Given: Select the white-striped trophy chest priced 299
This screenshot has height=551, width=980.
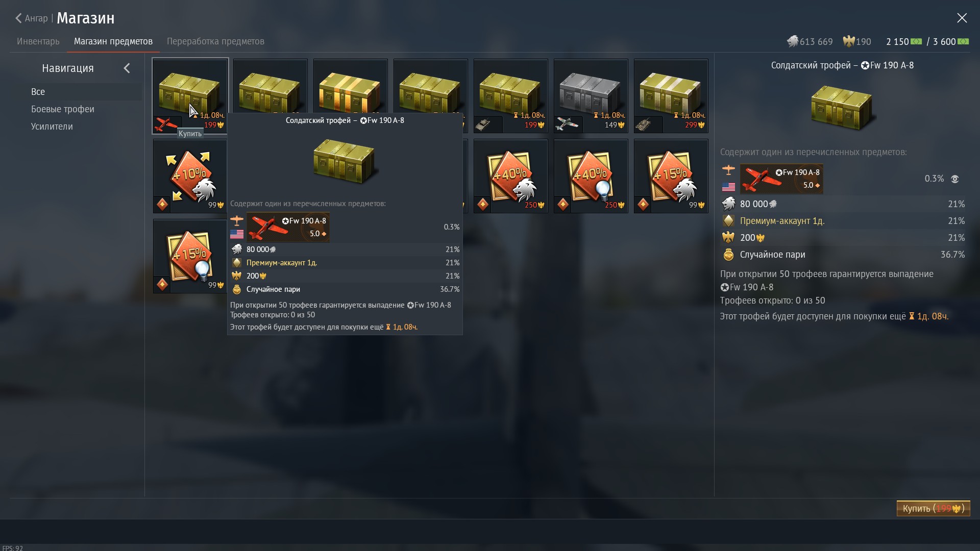Looking at the screenshot, I should click(x=671, y=96).
